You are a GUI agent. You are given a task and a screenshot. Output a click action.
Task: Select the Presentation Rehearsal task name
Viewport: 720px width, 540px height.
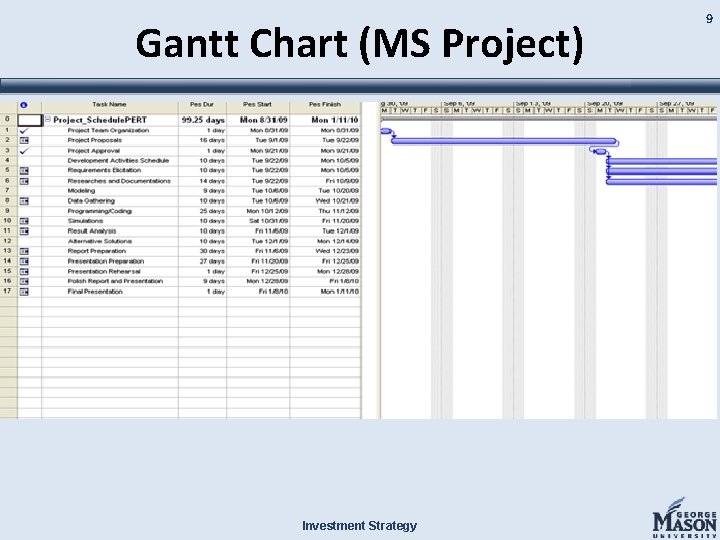(104, 271)
